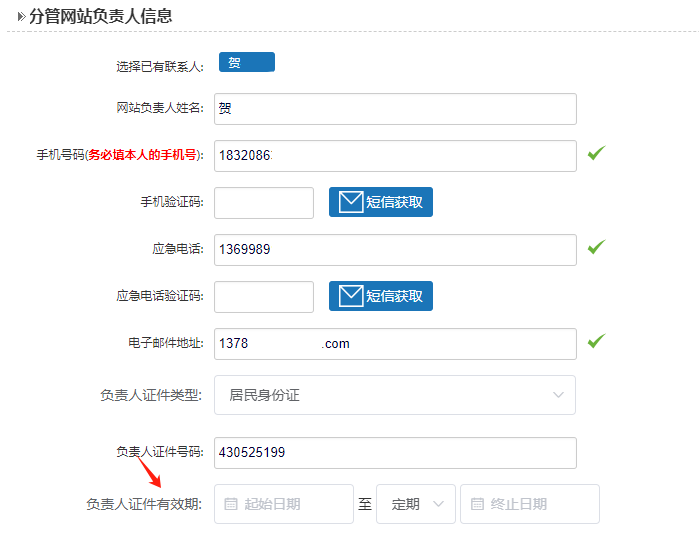Click calendar icon in the 终止日期 field
699x560 pixels.
coord(477,504)
